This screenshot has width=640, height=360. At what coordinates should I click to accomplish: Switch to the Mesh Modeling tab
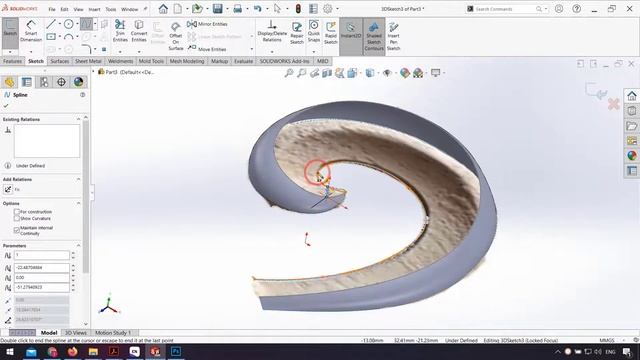click(187, 61)
